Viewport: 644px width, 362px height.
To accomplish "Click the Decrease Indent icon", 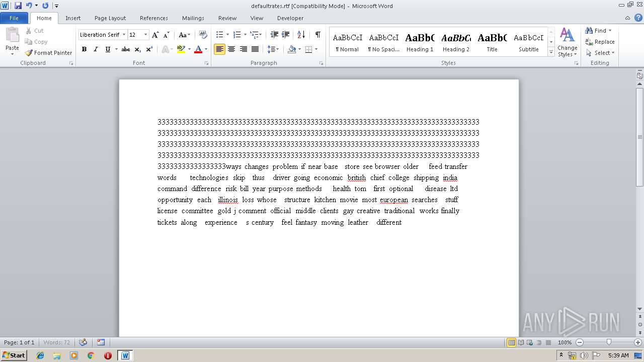I will [x=274, y=35].
